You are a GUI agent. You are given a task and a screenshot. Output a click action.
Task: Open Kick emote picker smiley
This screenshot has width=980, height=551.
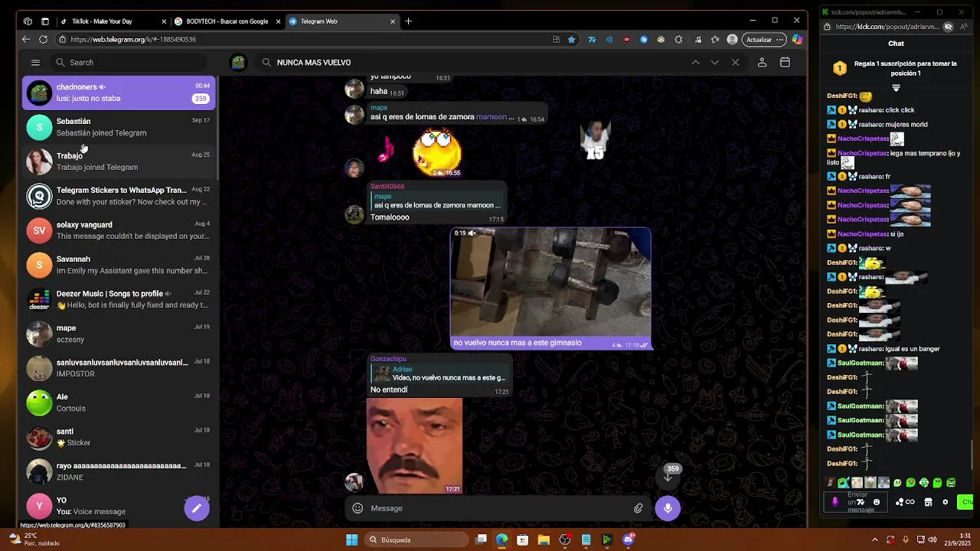(x=877, y=502)
